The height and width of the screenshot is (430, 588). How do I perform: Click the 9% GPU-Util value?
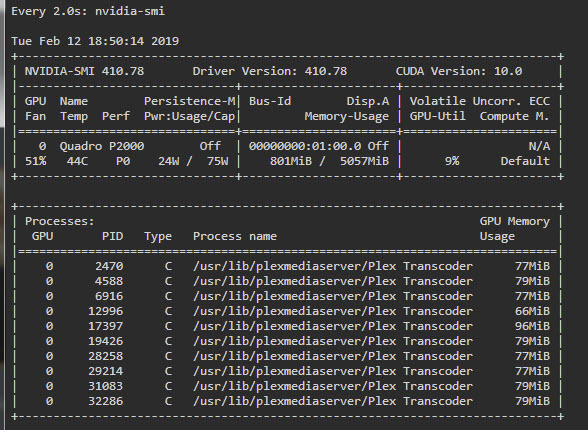(x=452, y=161)
